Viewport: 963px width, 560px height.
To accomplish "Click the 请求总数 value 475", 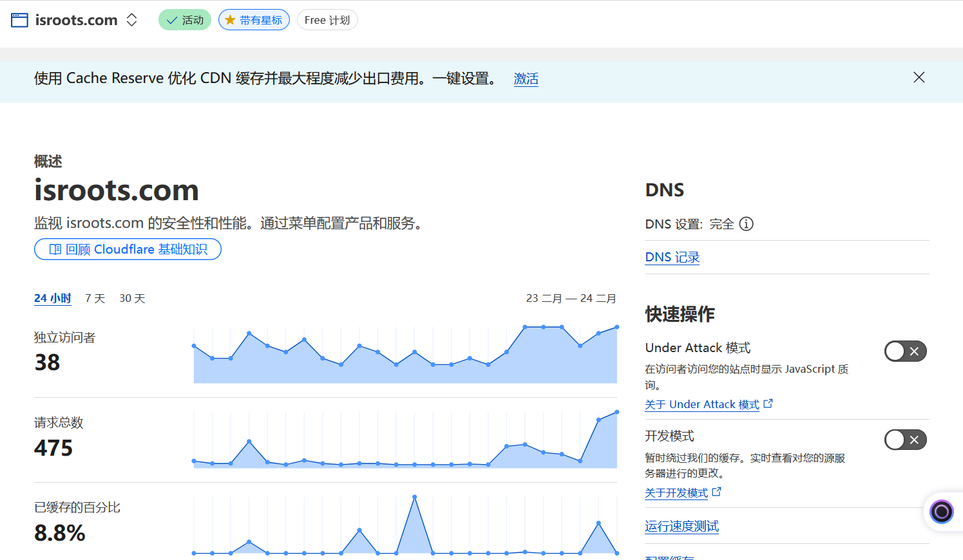I will pyautogui.click(x=53, y=448).
